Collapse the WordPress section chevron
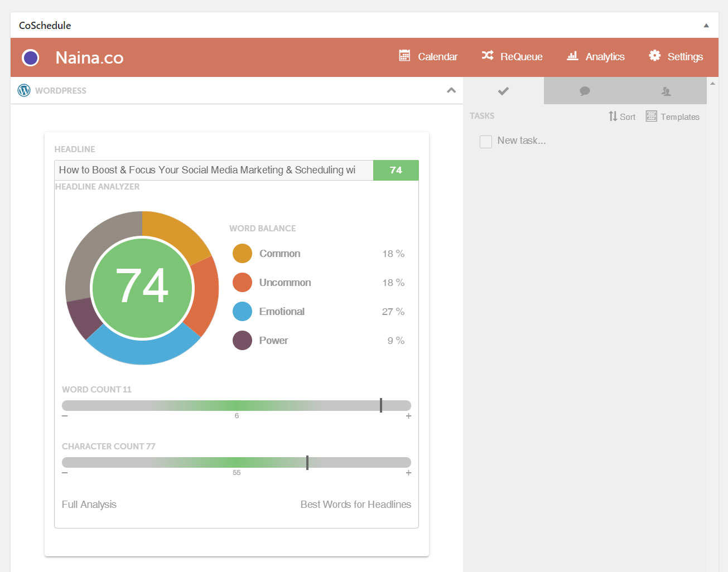Image resolution: width=728 pixels, height=572 pixels. coord(451,90)
